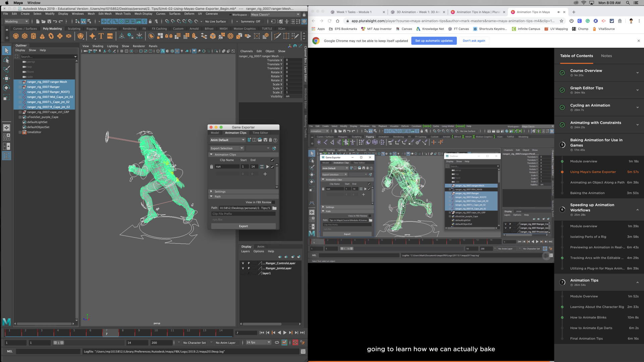Expand the Settings section in Game Exporter
Screen dimensions: 644x362
pyautogui.click(x=211, y=191)
